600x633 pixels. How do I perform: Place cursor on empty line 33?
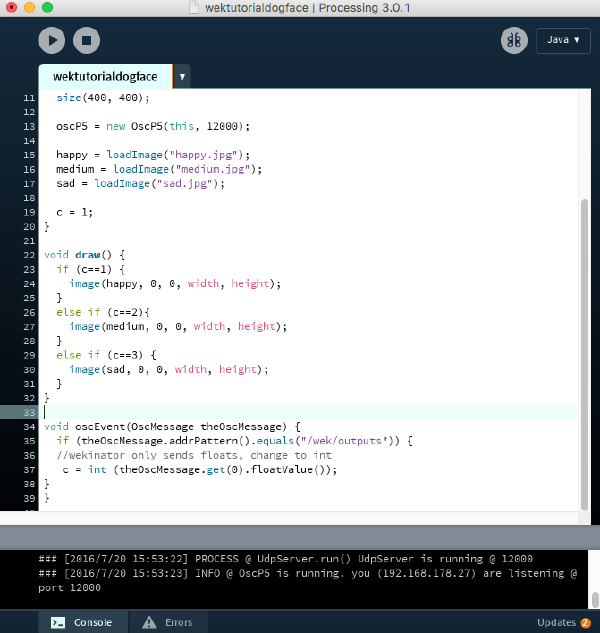tap(300, 412)
